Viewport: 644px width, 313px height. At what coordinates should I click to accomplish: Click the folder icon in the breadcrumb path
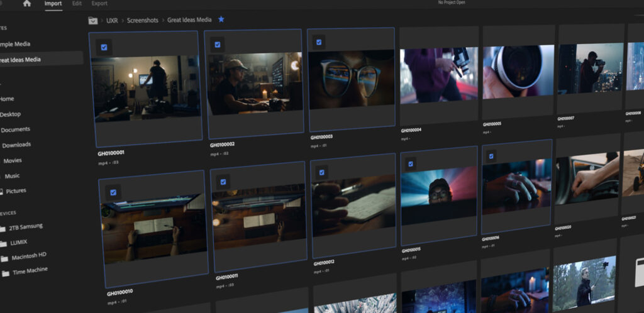[93, 20]
